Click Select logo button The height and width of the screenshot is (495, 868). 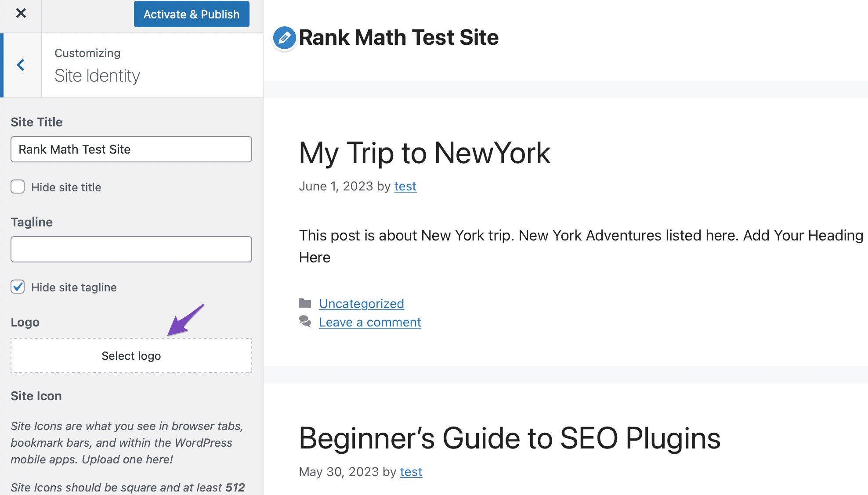pos(131,355)
